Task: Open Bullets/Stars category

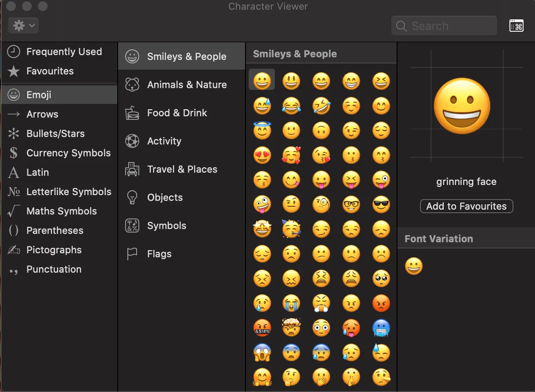Action: [x=59, y=133]
